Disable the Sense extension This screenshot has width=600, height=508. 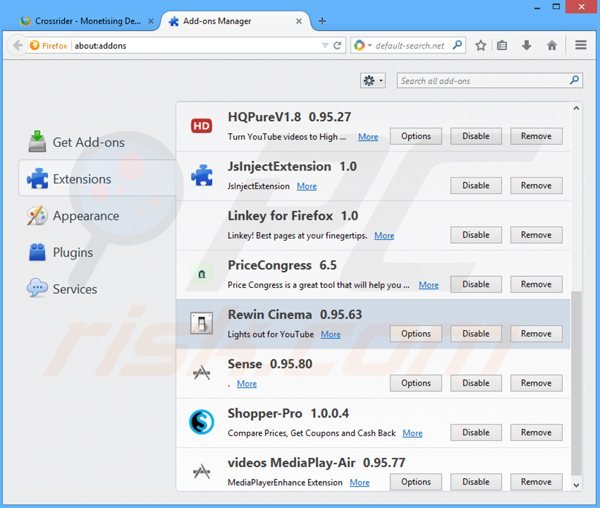(x=476, y=383)
